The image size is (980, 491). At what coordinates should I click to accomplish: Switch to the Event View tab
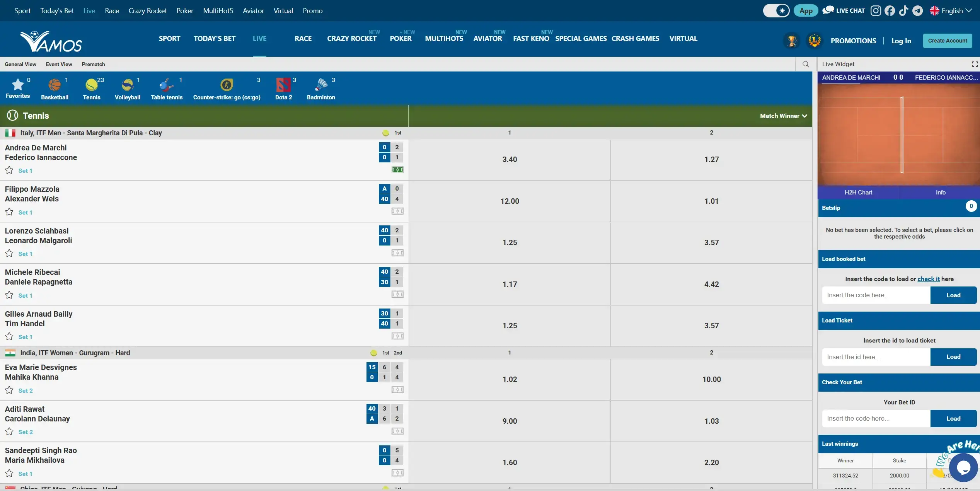59,64
